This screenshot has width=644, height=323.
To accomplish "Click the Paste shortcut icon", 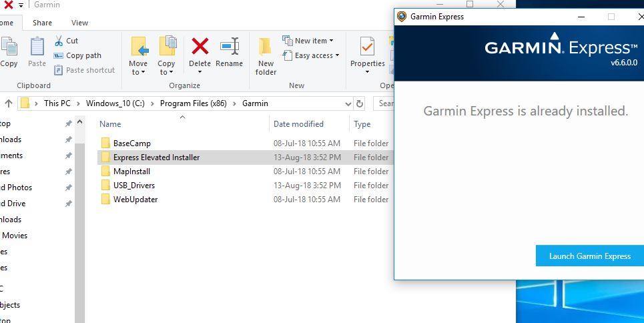I will [59, 70].
